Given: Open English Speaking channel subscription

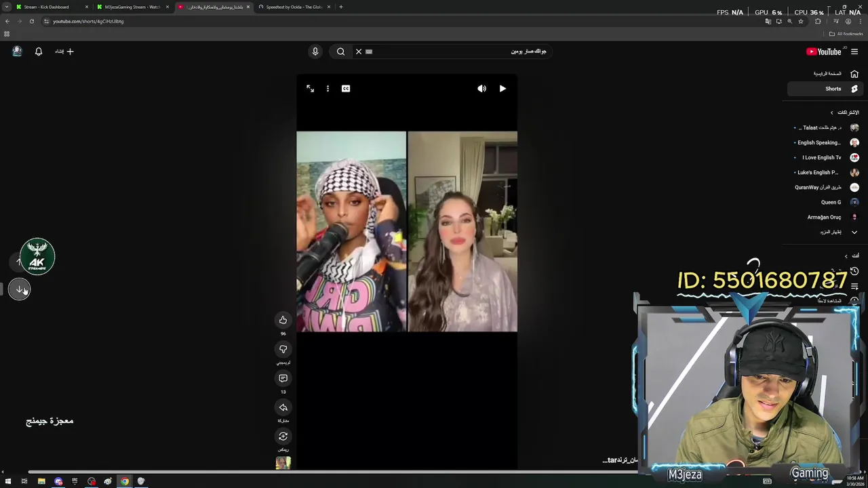Looking at the screenshot, I should point(825,142).
